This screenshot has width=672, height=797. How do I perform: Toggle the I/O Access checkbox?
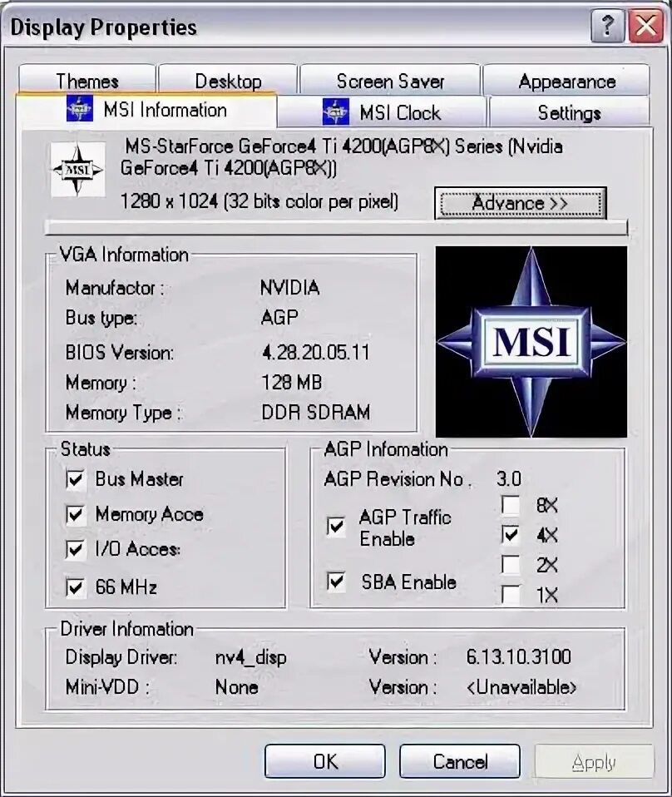click(x=75, y=549)
